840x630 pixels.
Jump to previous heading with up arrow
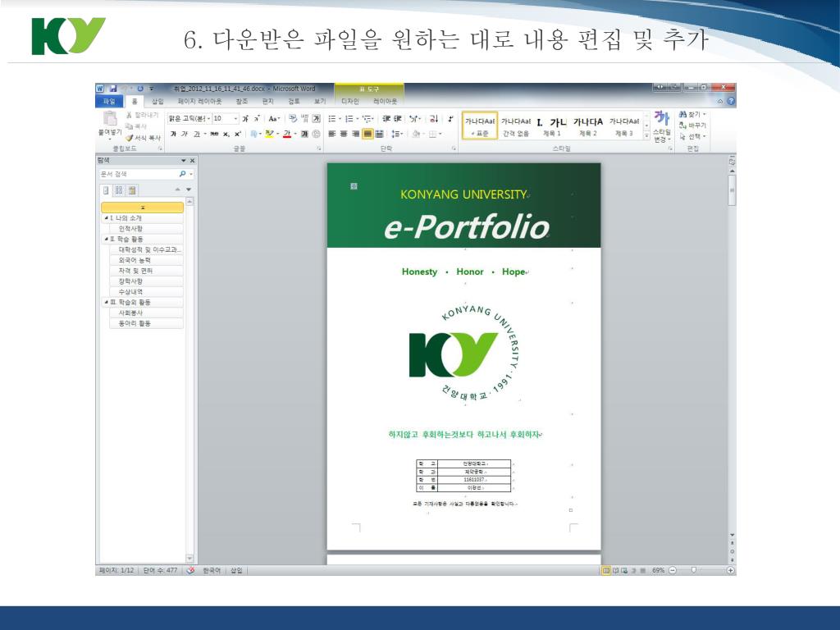[x=178, y=189]
